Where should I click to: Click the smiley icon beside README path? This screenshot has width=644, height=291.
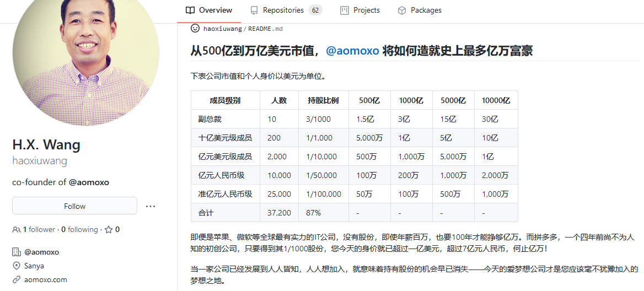tap(195, 28)
